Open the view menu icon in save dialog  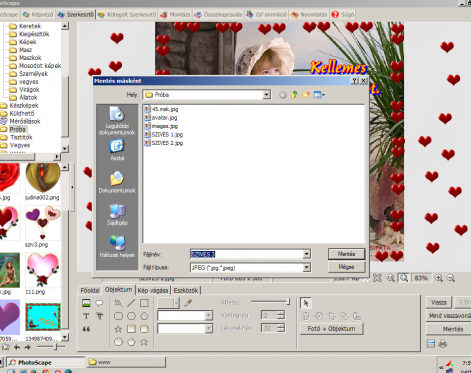pyautogui.click(x=319, y=95)
